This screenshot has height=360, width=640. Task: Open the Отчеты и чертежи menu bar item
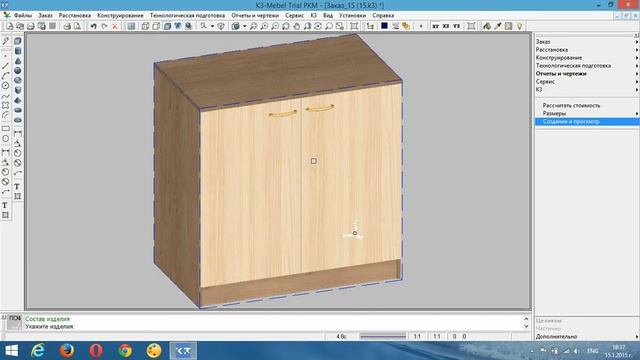point(255,16)
